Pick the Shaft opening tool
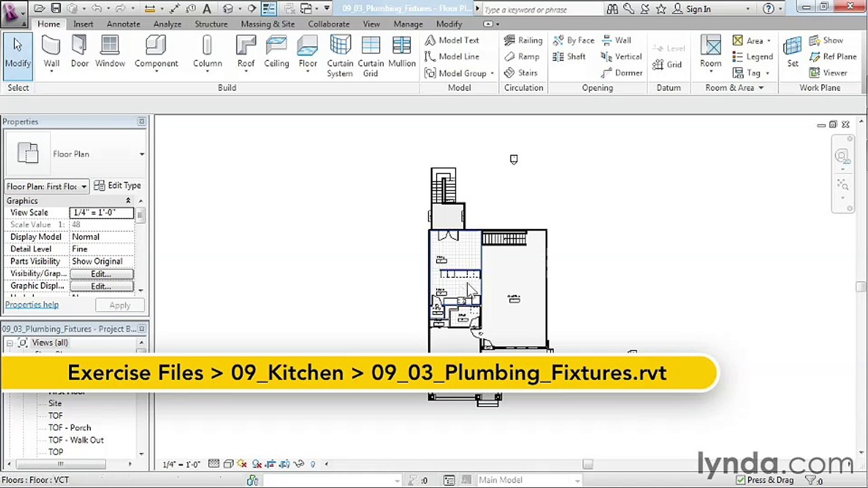The height and width of the screenshot is (488, 868). (569, 57)
